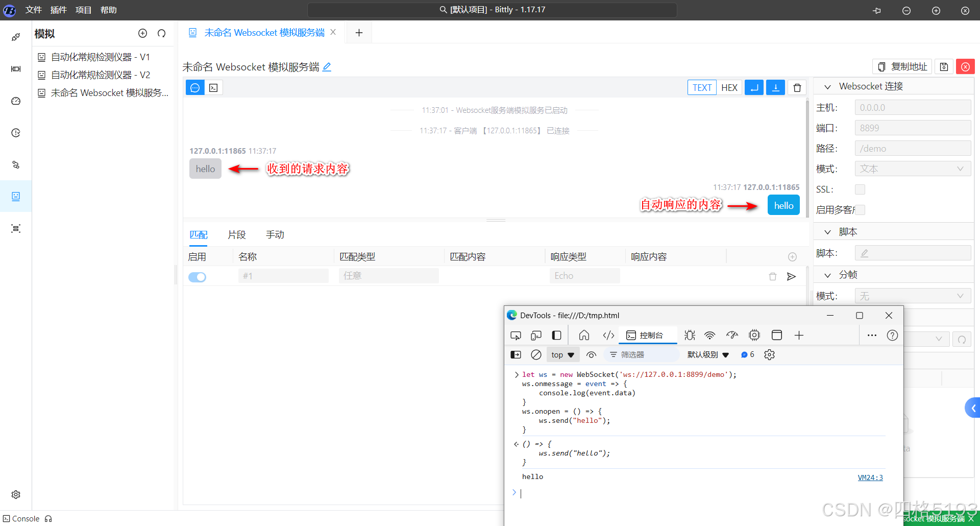Open the headset support icon in status bar

point(48,519)
